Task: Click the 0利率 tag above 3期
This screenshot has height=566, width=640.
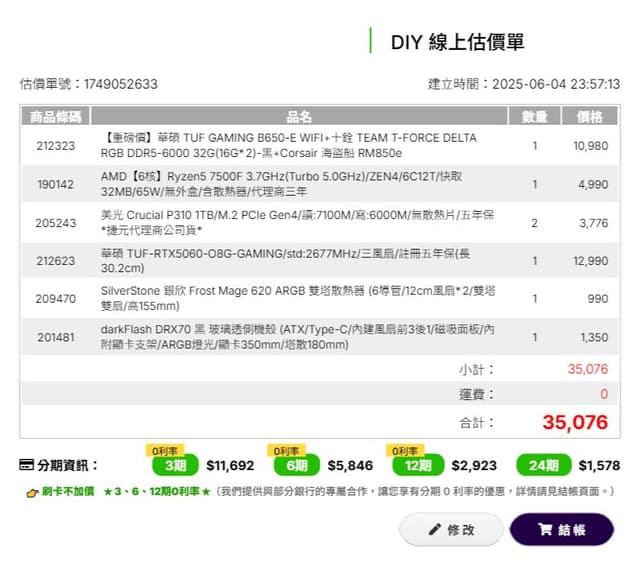Action: [x=166, y=451]
